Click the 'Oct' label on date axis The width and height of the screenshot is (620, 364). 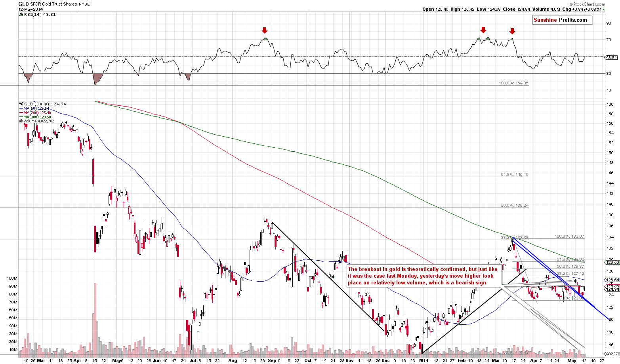click(308, 361)
